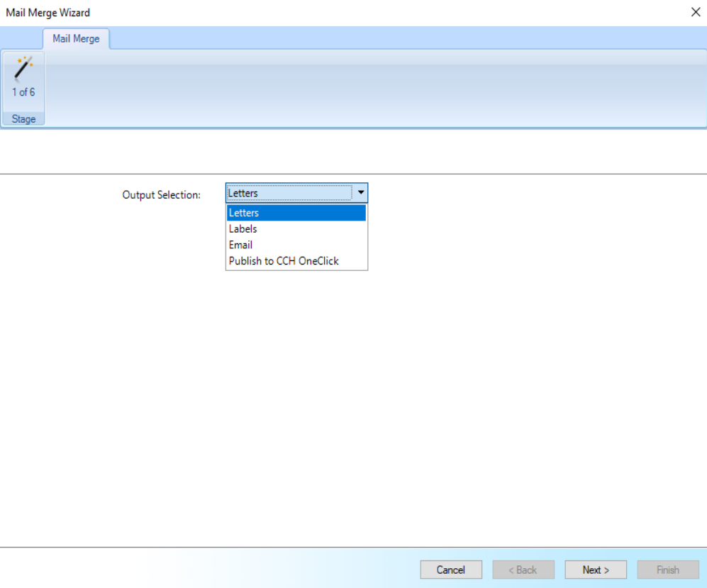
Task: Close the Mail Merge Wizard window
Action: 695,12
